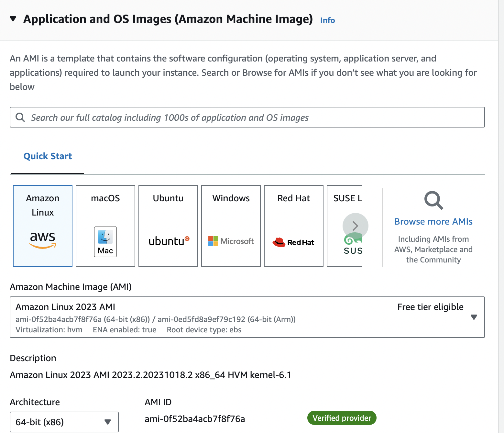Screen dimensions: 504x433
Task: Click the Free tier eligible label
Action: pos(431,307)
